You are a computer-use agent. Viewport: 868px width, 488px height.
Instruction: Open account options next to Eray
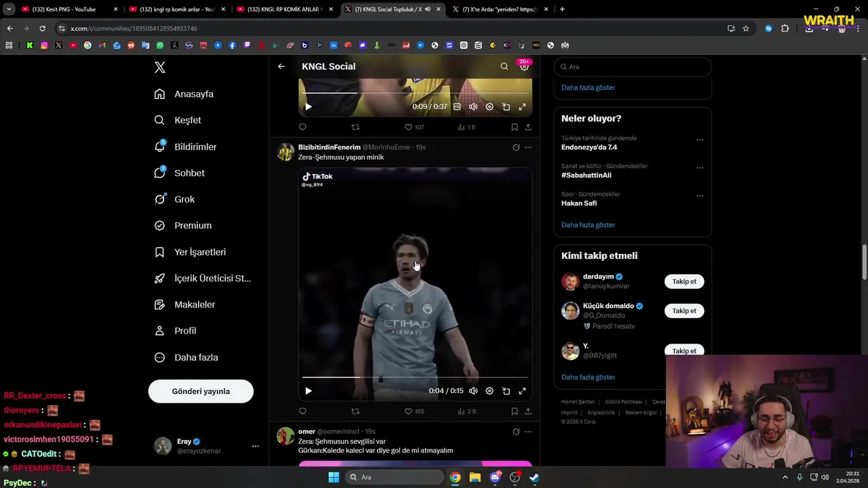coord(256,446)
